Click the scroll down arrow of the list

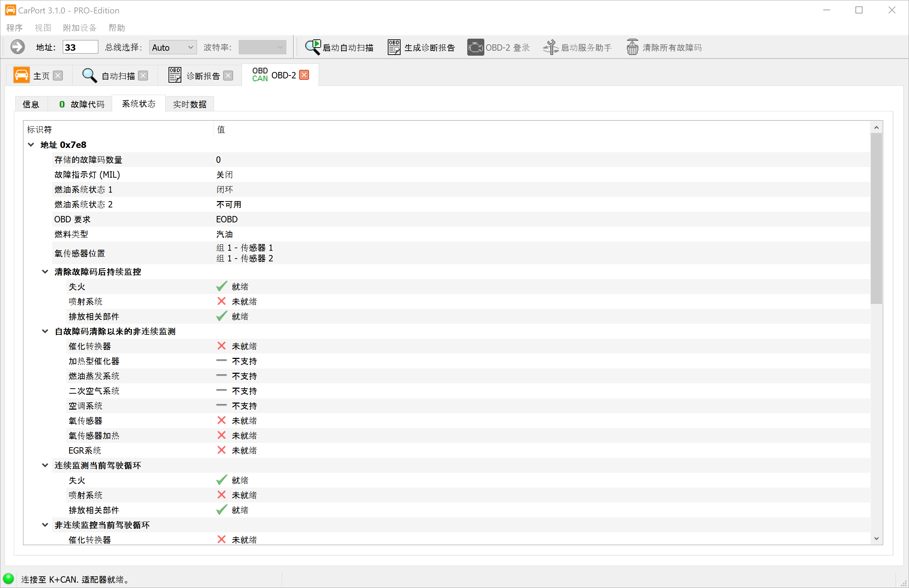point(876,539)
